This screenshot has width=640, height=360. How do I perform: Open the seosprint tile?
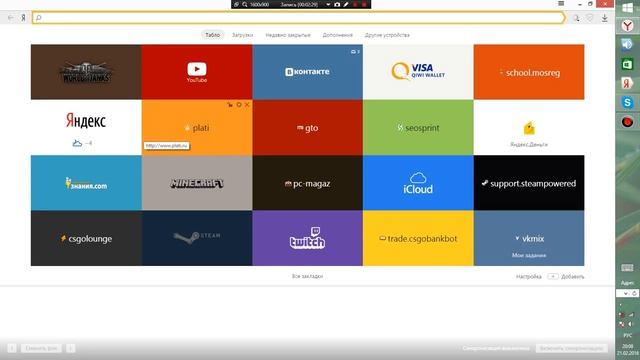pyautogui.click(x=418, y=127)
